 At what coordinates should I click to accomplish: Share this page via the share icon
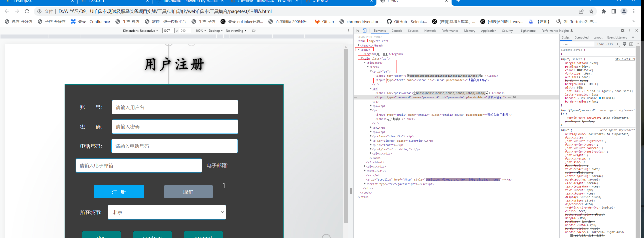click(581, 11)
